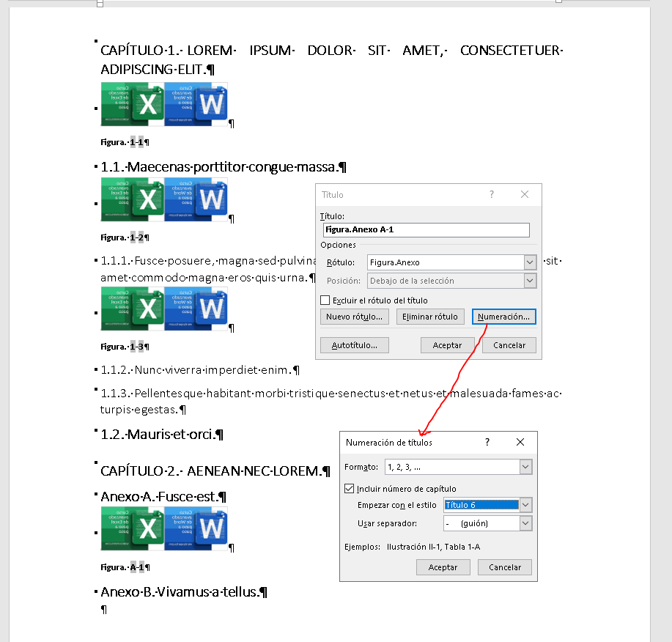
Task: Cancel the Título dialog
Action: tap(509, 345)
